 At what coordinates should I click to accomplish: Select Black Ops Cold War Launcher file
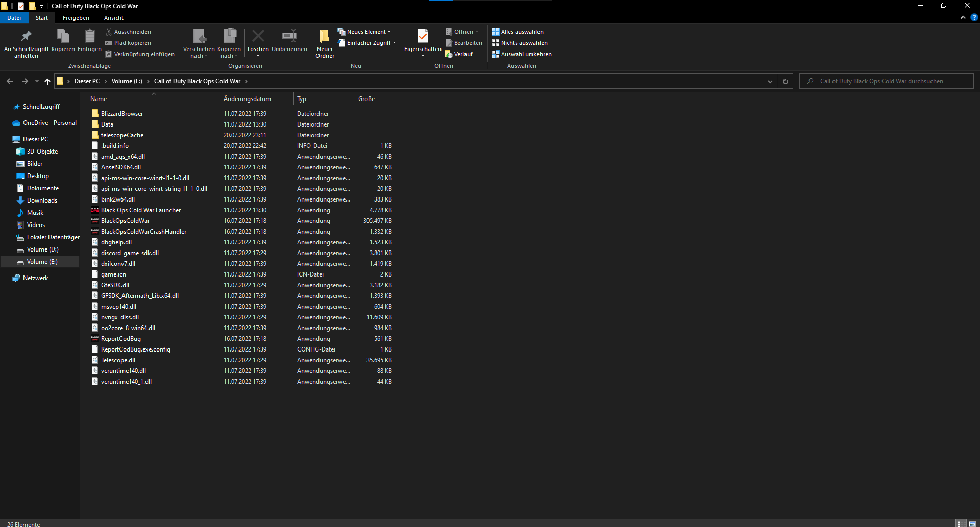[x=141, y=210]
